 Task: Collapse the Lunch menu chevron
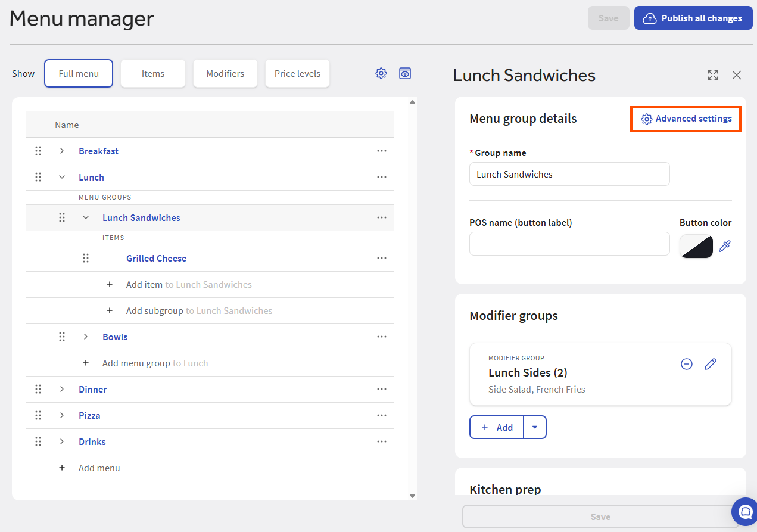click(x=62, y=177)
